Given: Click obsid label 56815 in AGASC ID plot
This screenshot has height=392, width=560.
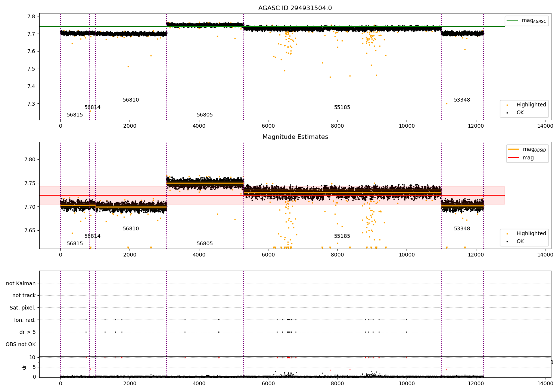Looking at the screenshot, I should (75, 115).
